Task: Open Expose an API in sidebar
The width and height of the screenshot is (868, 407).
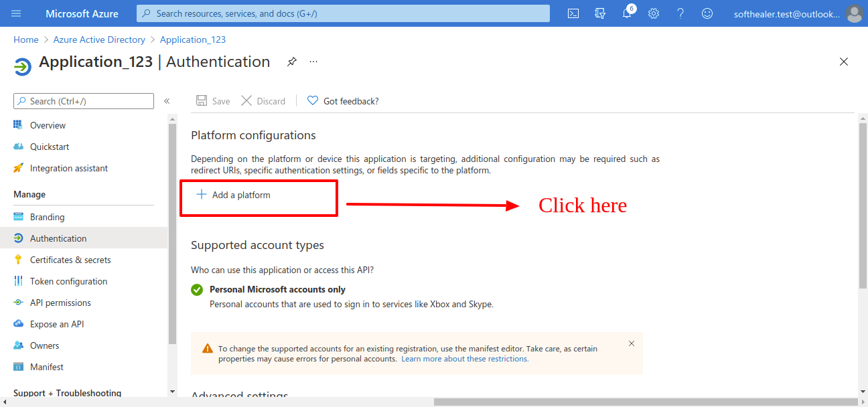Action: coord(57,324)
